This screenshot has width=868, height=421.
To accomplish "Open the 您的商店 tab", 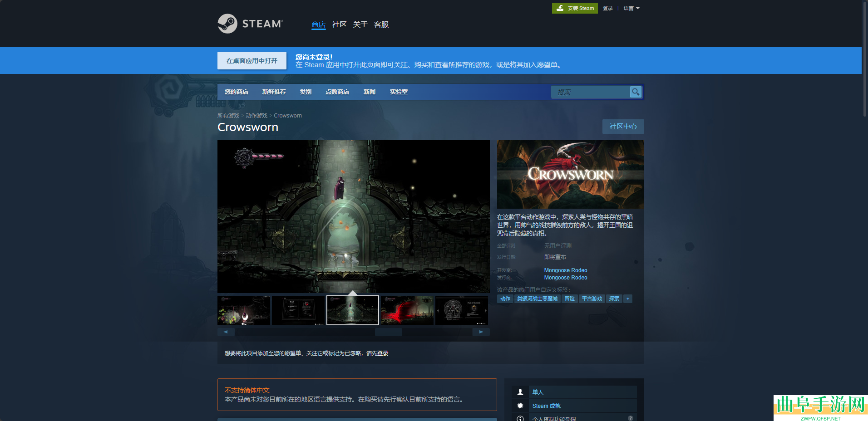I will pyautogui.click(x=237, y=92).
